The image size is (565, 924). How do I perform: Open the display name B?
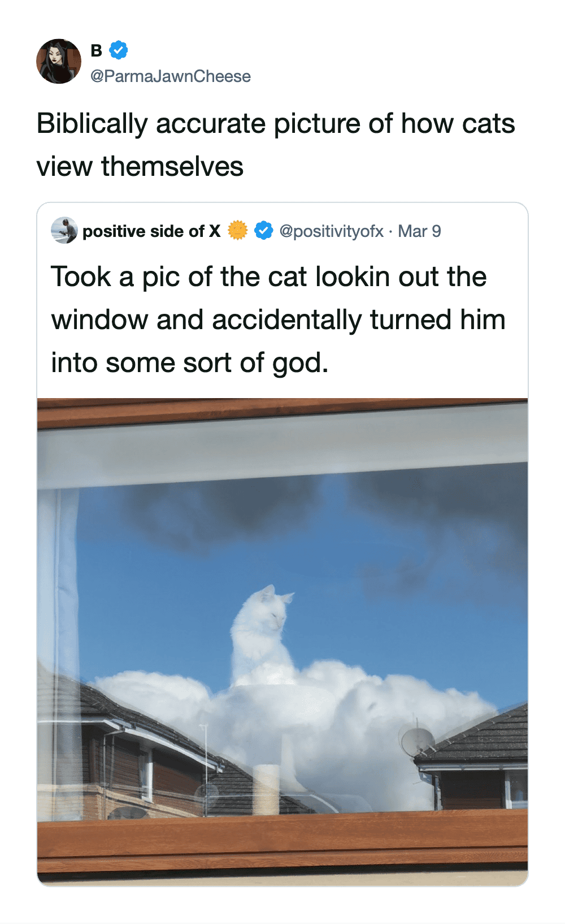97,51
